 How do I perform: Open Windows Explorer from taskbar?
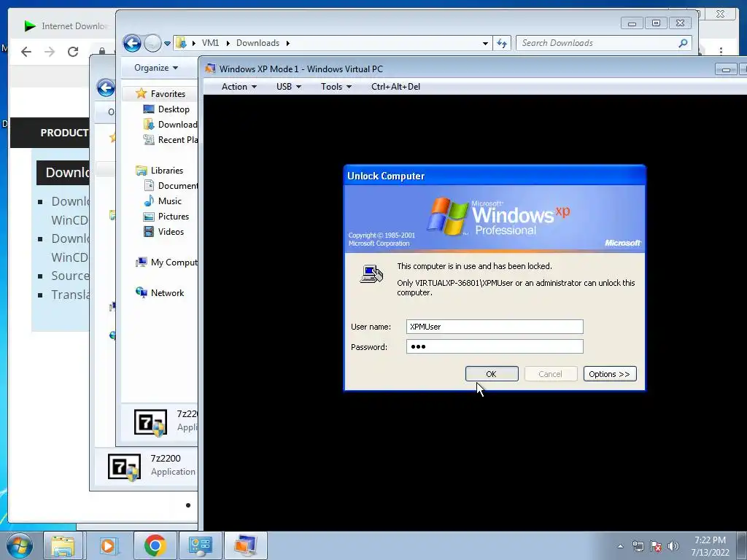pos(63,545)
